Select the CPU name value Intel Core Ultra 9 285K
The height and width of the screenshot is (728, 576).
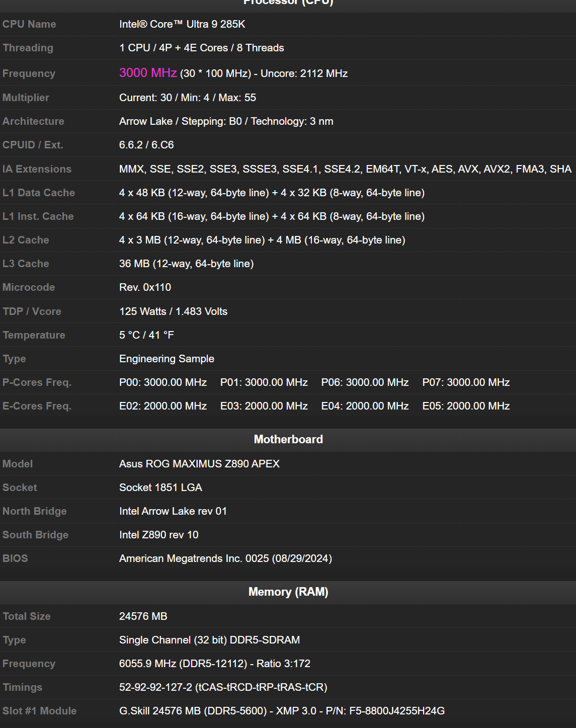(182, 24)
